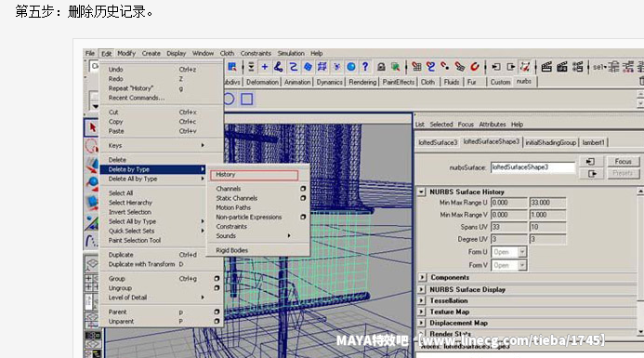
Task: Open option box next to Channels
Action: coord(303,189)
